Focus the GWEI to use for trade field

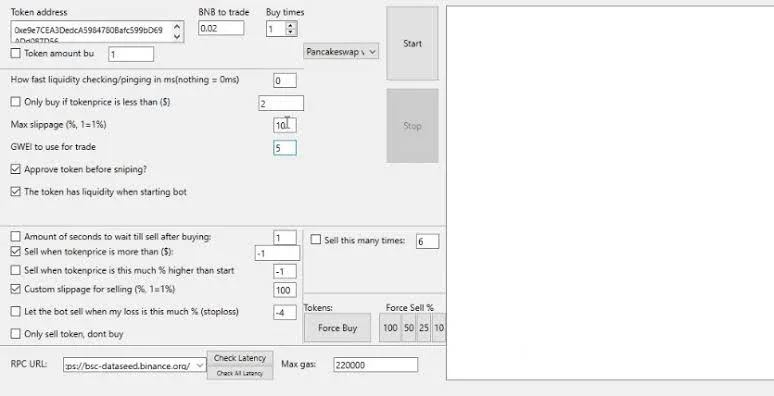click(x=285, y=148)
